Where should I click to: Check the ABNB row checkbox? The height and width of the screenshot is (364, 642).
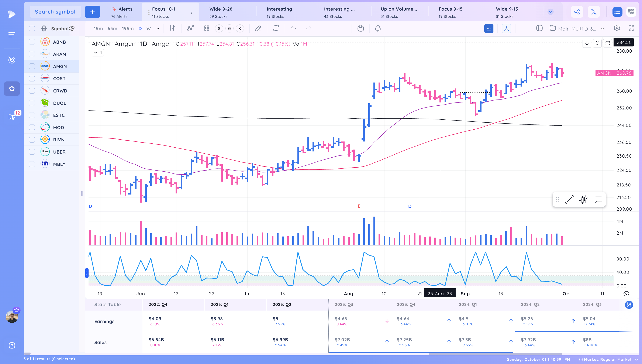tap(32, 42)
